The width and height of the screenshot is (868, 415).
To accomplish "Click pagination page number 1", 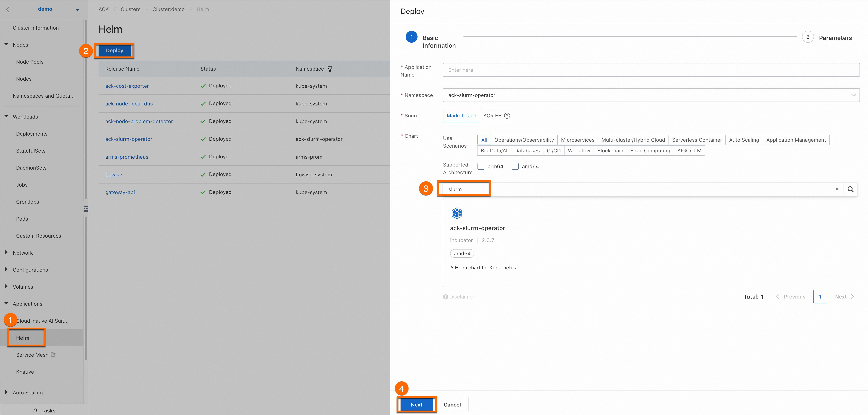I will click(820, 297).
